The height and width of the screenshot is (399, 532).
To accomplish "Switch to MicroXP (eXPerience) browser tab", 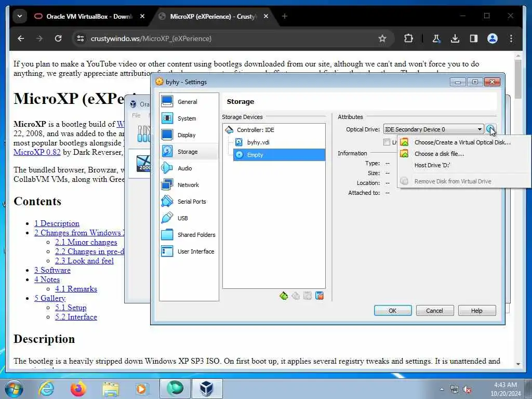I will pos(214,16).
